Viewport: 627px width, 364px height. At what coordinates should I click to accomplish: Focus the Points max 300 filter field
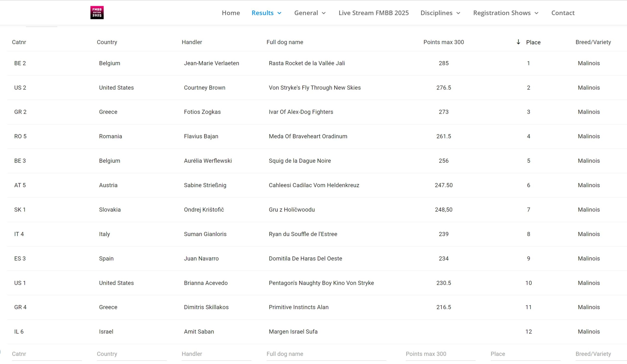441,354
